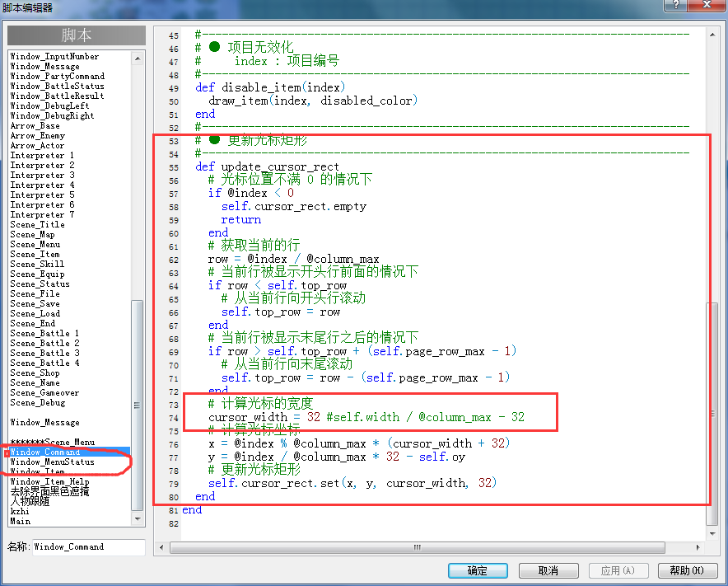Click code line x = @index % @column_max

(359, 443)
